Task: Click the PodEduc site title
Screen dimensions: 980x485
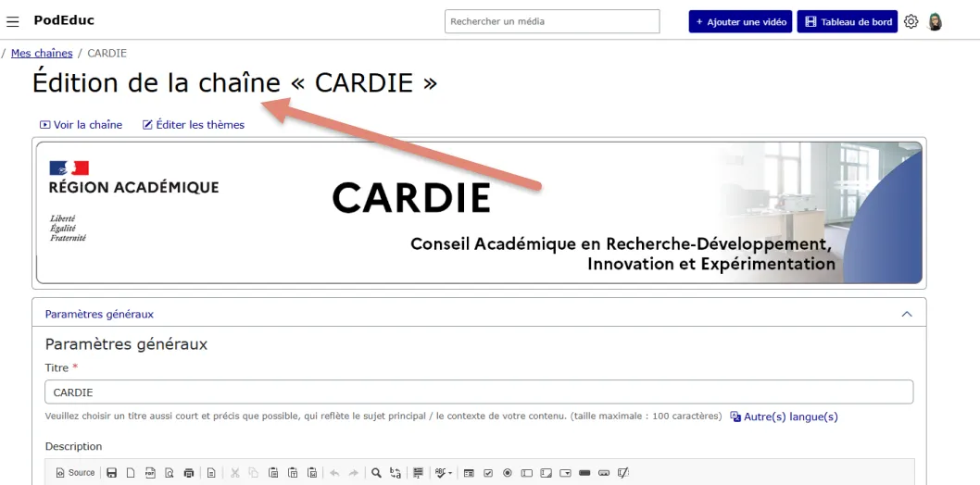Action: point(64,20)
